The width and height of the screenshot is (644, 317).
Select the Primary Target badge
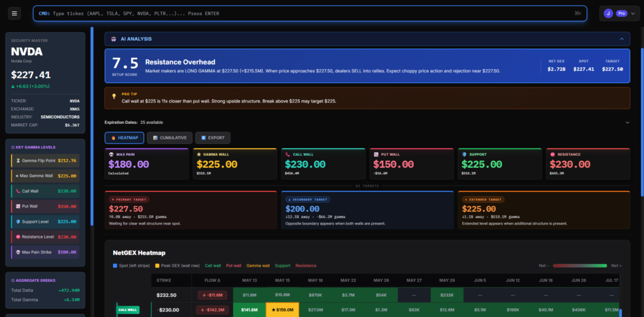130,199
